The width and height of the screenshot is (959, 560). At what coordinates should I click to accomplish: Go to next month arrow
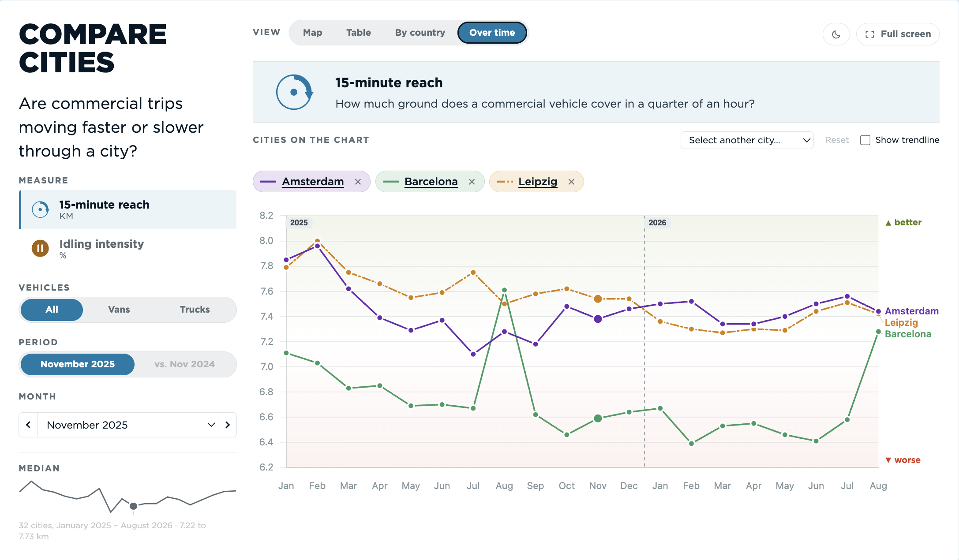point(228,425)
